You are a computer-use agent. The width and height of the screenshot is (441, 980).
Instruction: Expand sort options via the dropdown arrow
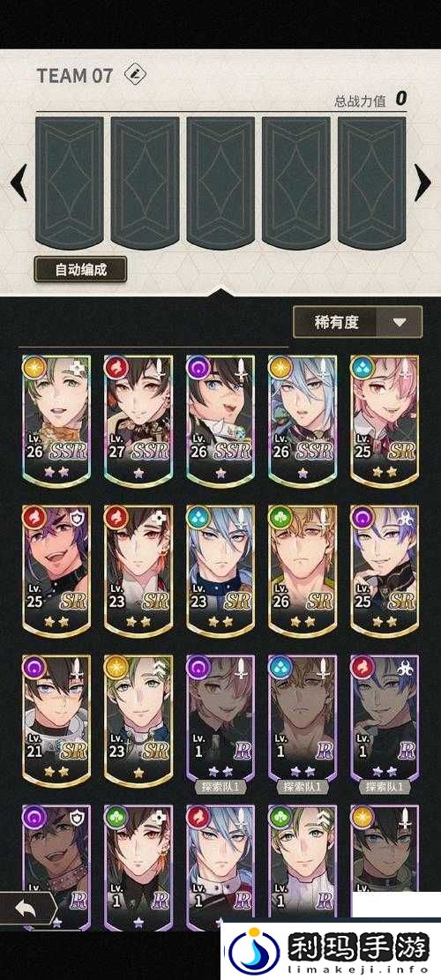click(x=400, y=322)
